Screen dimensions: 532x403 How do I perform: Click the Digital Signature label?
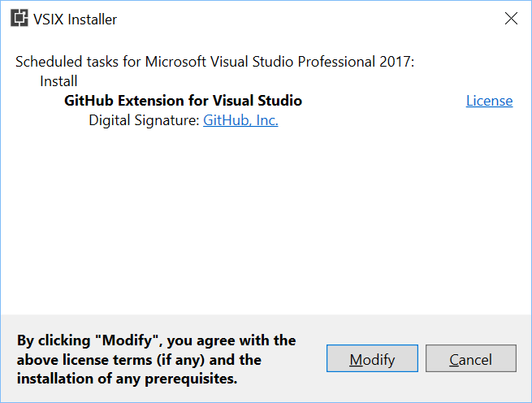tap(144, 120)
